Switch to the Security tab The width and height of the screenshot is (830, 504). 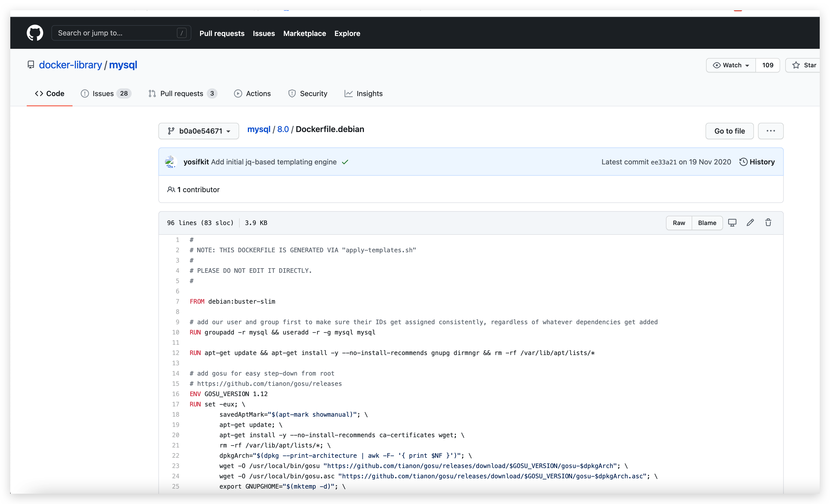coord(308,94)
